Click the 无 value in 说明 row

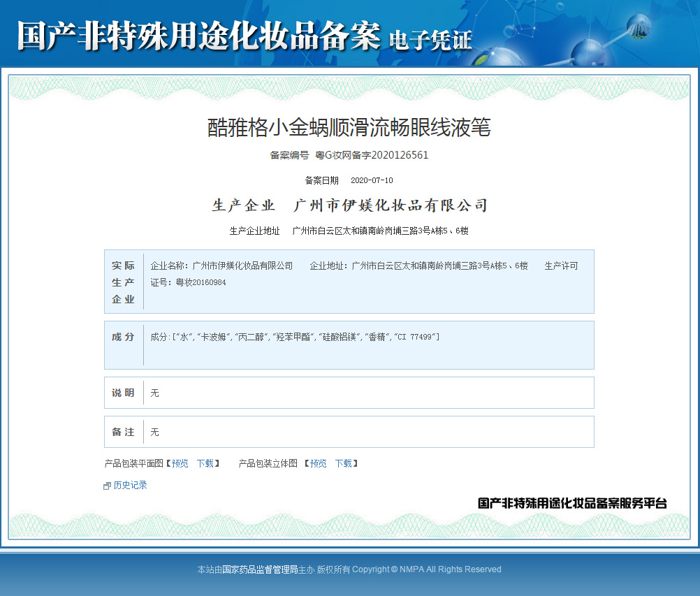(x=154, y=393)
